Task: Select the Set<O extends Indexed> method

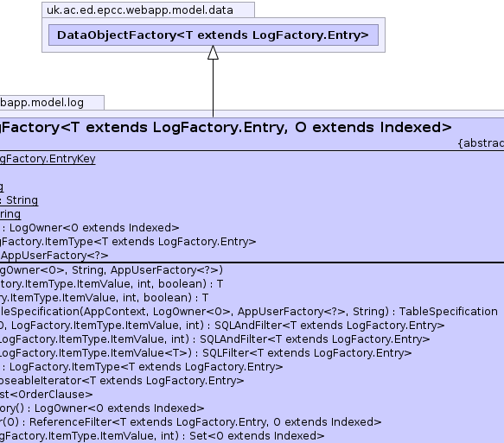Action: coord(162,435)
